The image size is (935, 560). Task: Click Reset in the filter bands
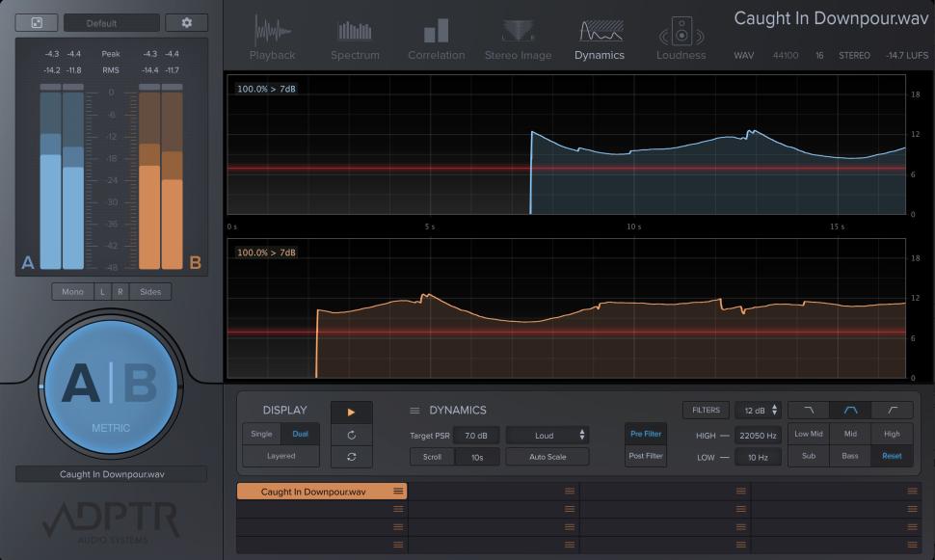pos(892,456)
